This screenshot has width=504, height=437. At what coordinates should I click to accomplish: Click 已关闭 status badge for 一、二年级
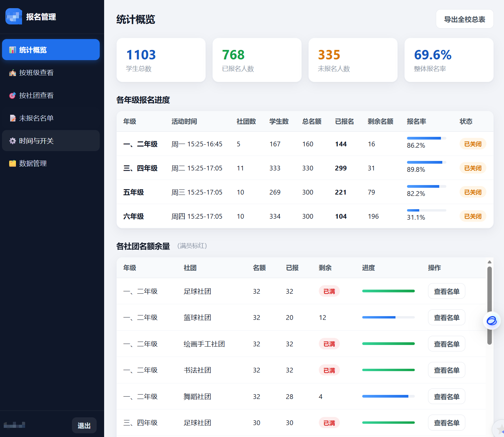473,144
